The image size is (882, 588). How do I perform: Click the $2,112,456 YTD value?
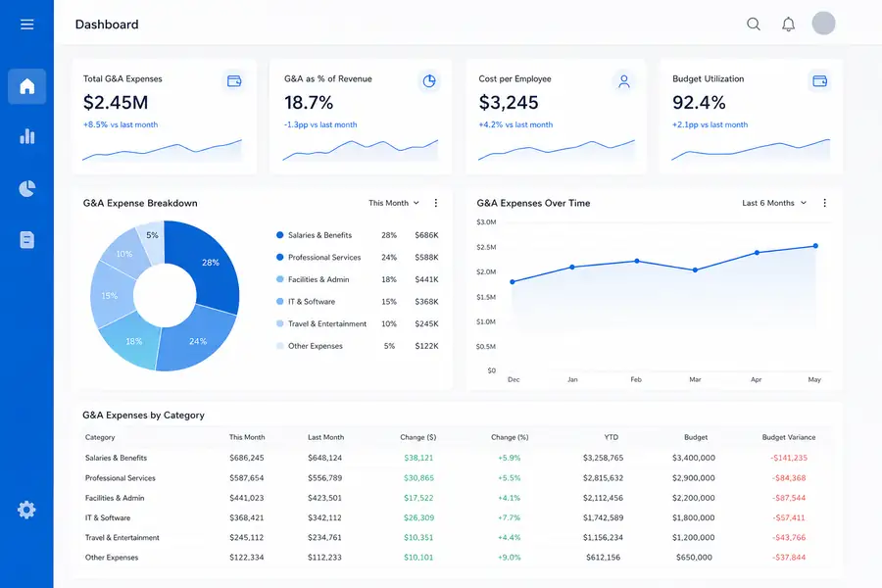click(603, 498)
